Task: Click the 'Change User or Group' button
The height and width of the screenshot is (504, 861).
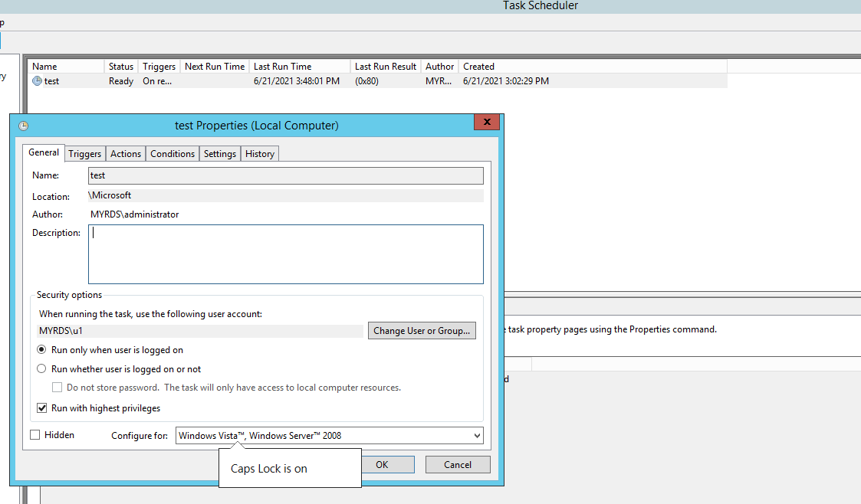Action: [422, 330]
